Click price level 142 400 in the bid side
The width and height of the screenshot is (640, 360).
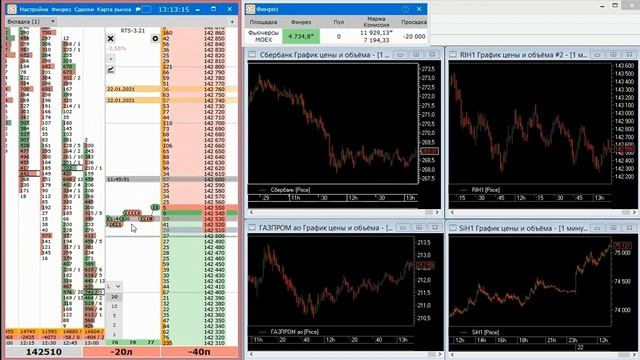click(214, 293)
